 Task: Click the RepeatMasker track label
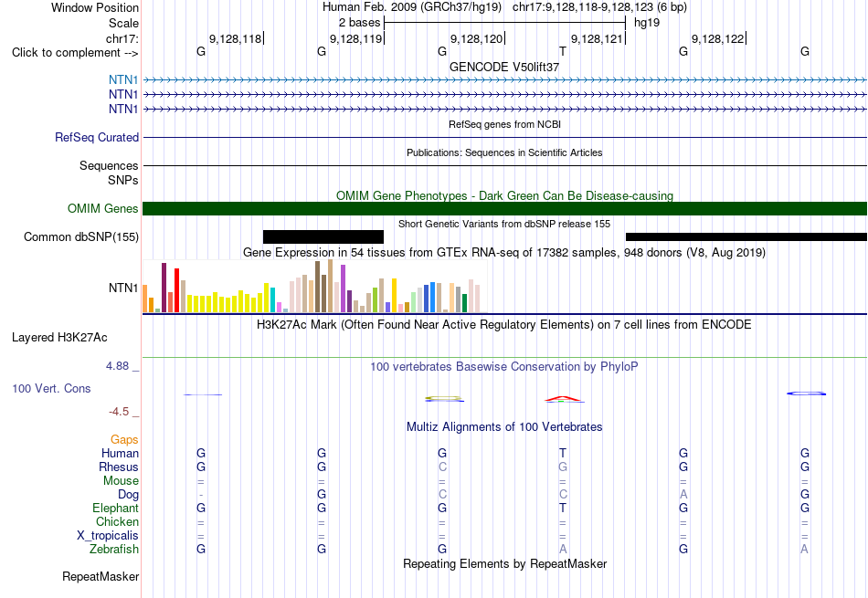tap(101, 576)
